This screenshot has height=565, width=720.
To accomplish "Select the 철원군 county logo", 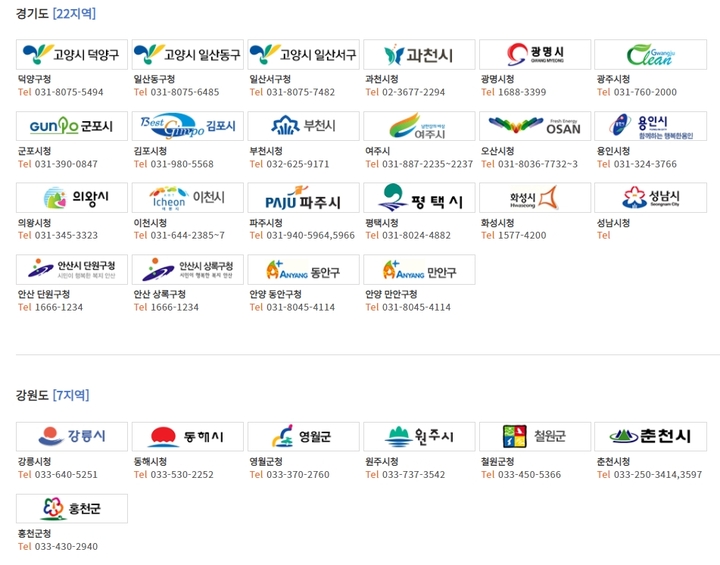I will coord(535,437).
